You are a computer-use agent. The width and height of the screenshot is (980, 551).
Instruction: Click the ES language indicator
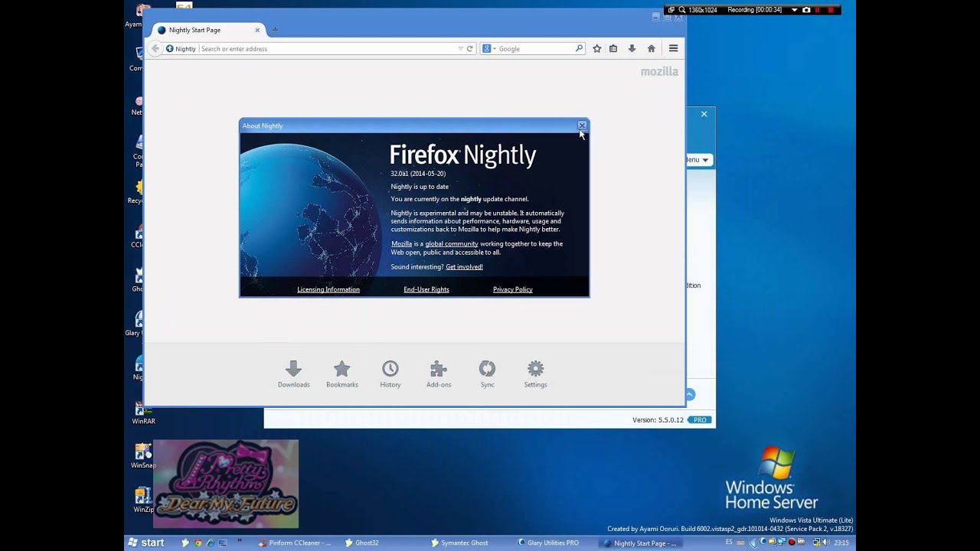tap(729, 542)
